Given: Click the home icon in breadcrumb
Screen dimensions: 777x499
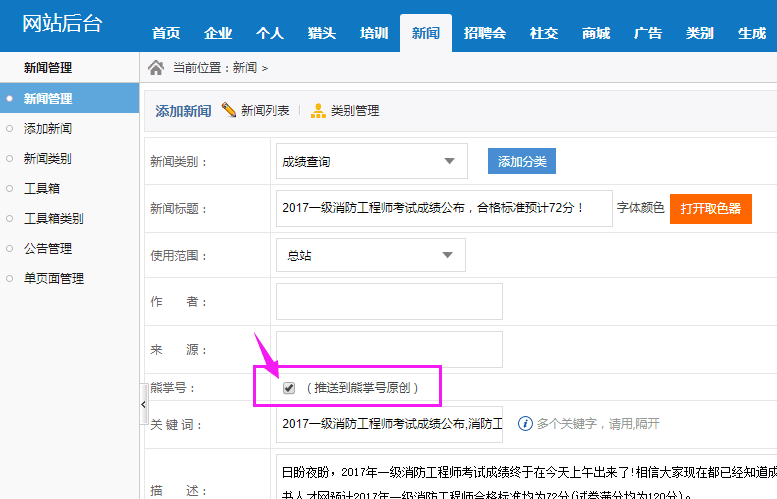Looking at the screenshot, I should pyautogui.click(x=156, y=67).
